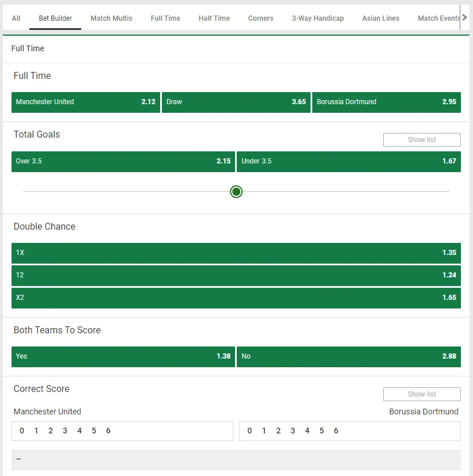Choose Under 3.5 goals selection
Viewport: 473px width, 476px height.
(x=349, y=161)
